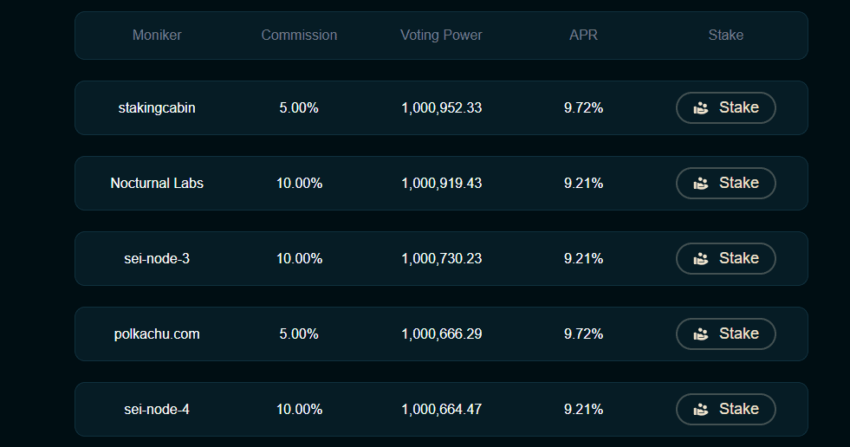Sort by the APR column header
850x447 pixels.
click(583, 35)
